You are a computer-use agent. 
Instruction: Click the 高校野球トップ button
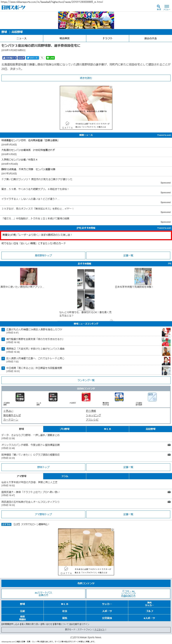click(43, 255)
